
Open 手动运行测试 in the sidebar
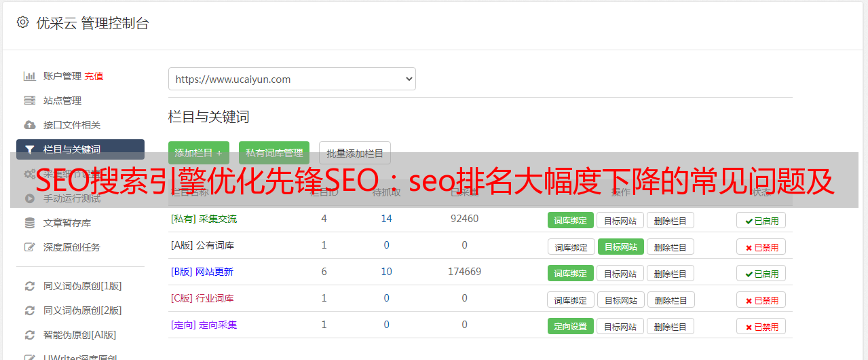click(x=72, y=198)
